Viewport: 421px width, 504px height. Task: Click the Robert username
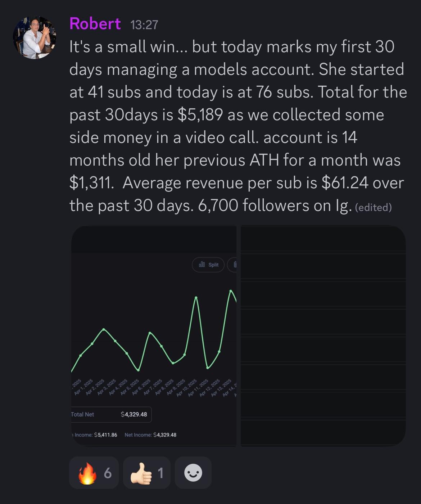(x=95, y=24)
